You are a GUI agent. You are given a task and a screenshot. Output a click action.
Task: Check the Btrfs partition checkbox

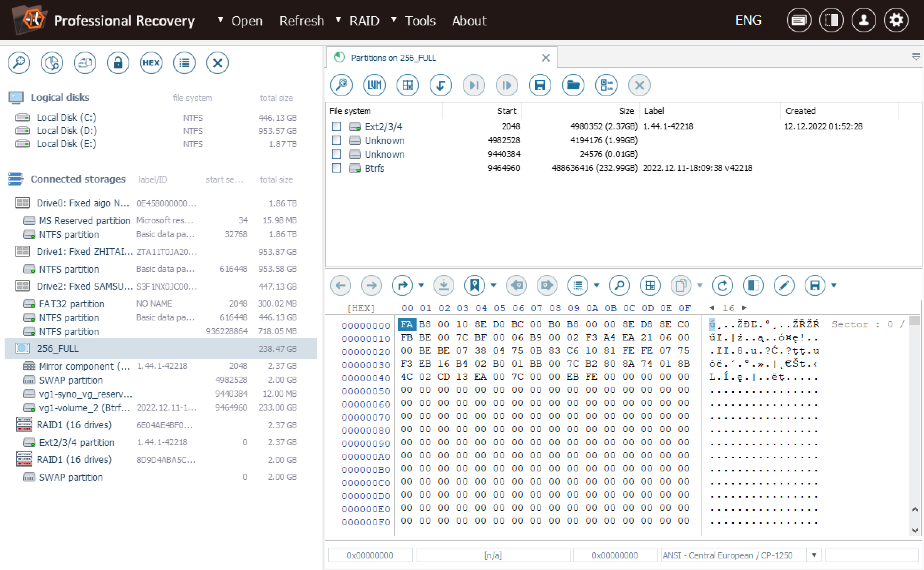click(x=336, y=168)
